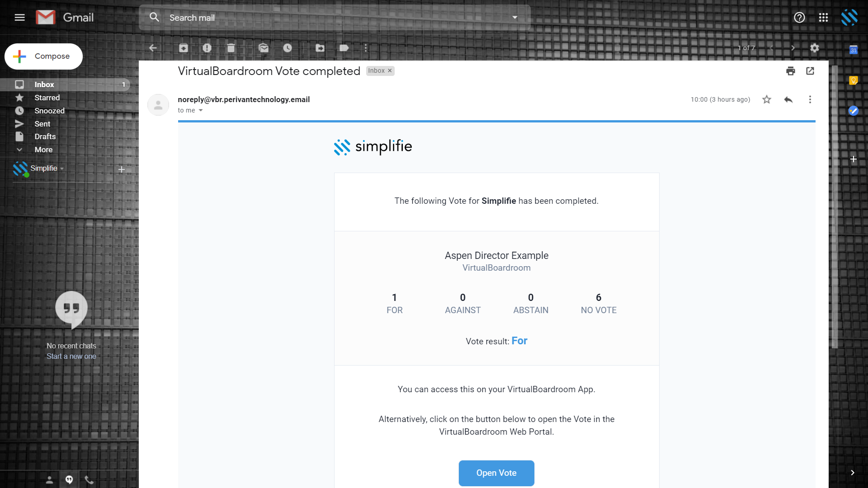
Task: Click the Open Vote button
Action: tap(496, 473)
